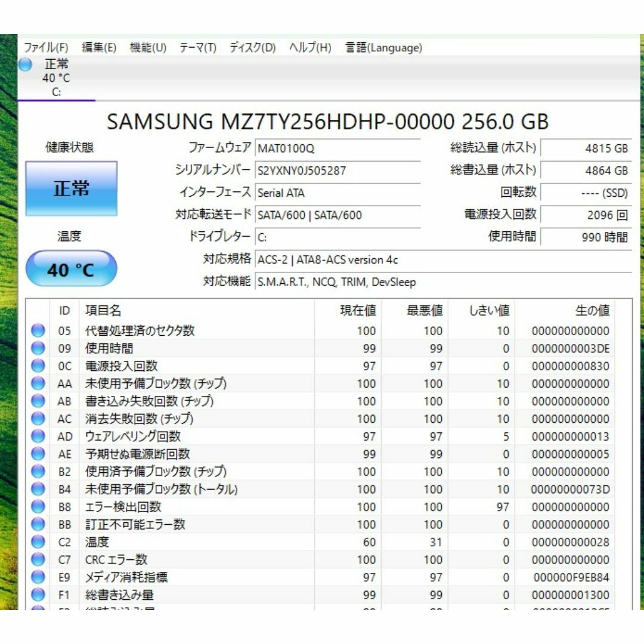Click status orb for attribute AB 書き込み失敗回数

(38, 401)
